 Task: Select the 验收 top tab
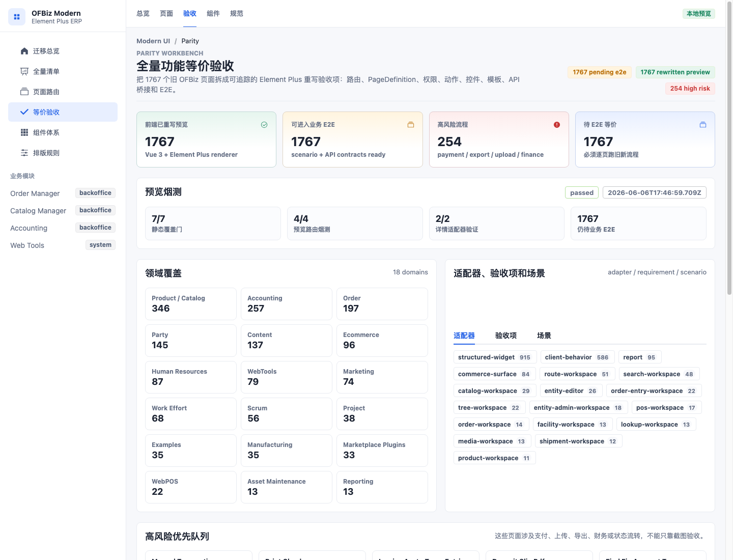[x=190, y=14]
